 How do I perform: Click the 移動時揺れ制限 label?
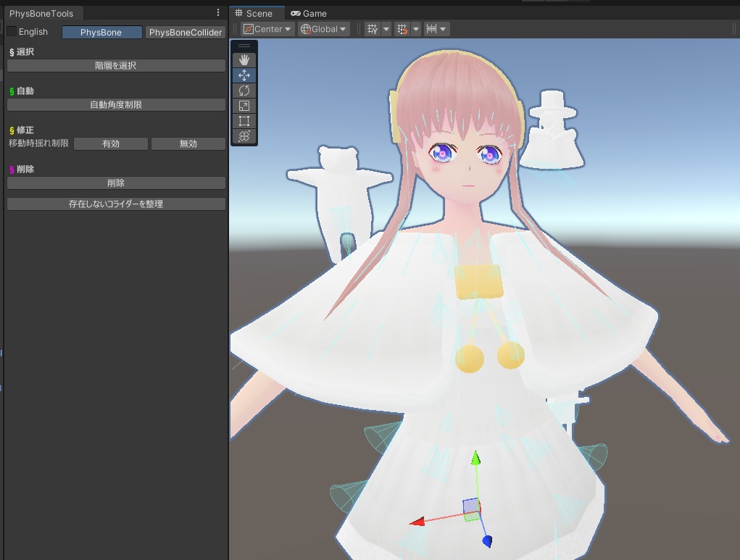[38, 143]
